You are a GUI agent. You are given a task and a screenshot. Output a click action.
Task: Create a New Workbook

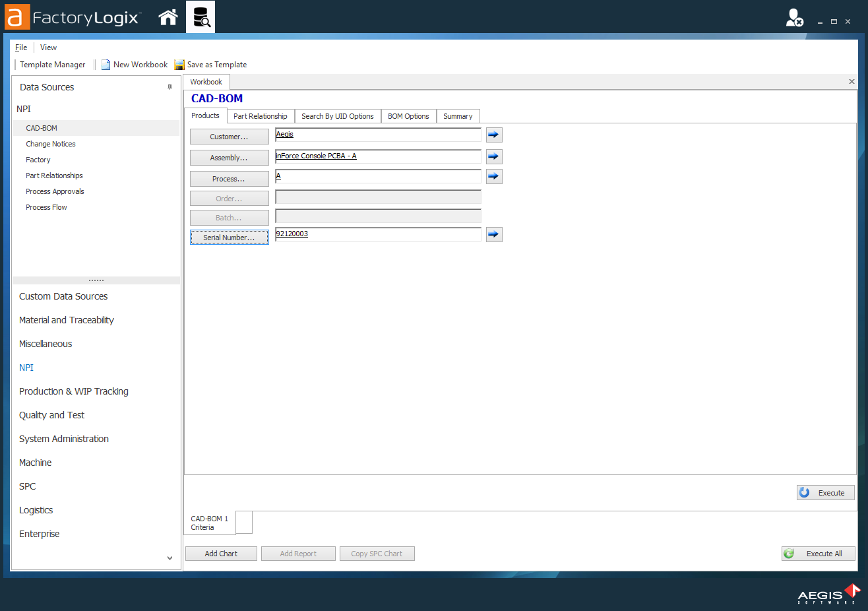click(x=135, y=64)
